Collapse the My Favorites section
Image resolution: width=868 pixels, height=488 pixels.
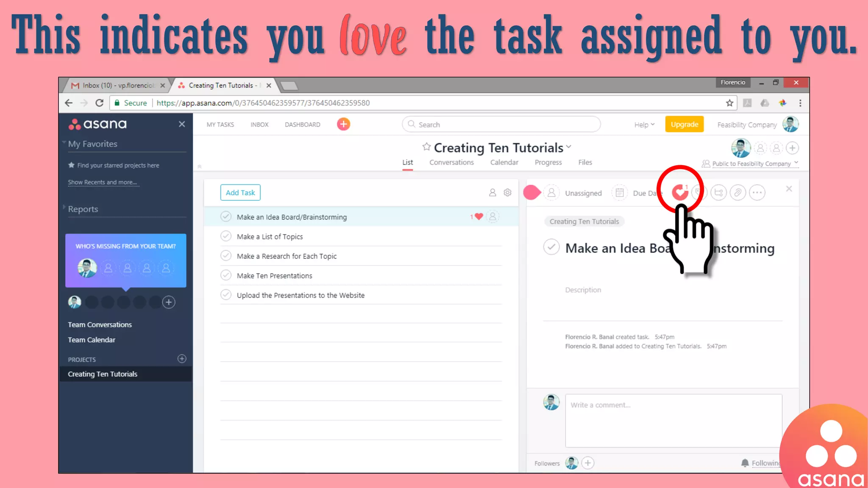point(64,142)
